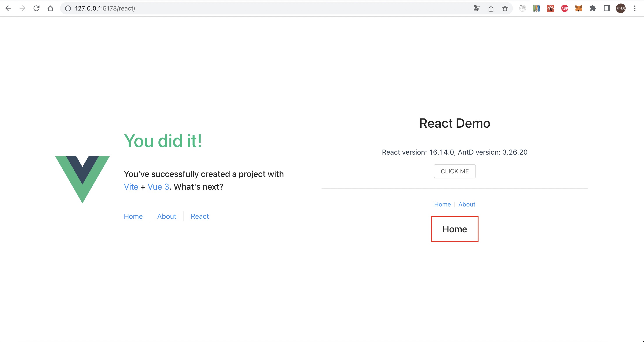
Task: Open the Adblock Plus extension
Action: click(x=564, y=9)
